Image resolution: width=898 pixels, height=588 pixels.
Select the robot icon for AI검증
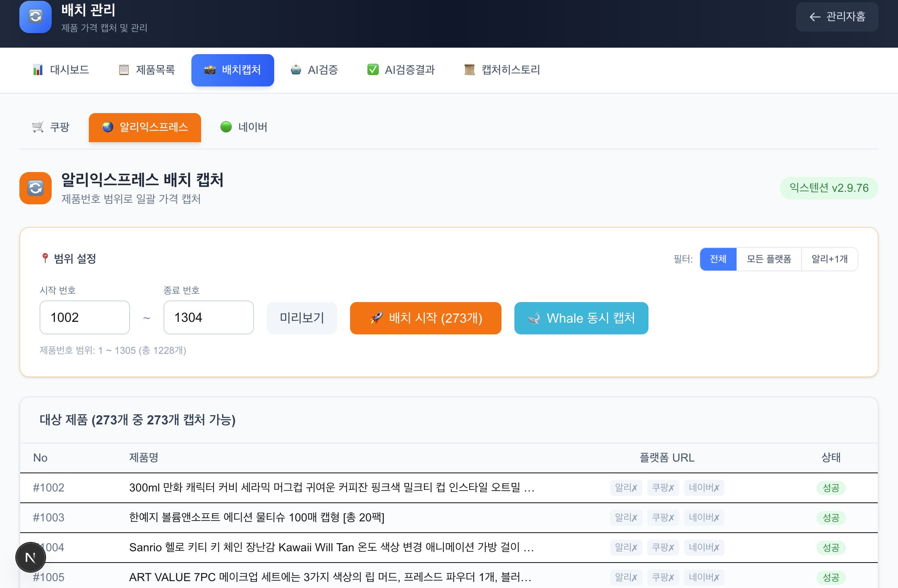(x=296, y=69)
